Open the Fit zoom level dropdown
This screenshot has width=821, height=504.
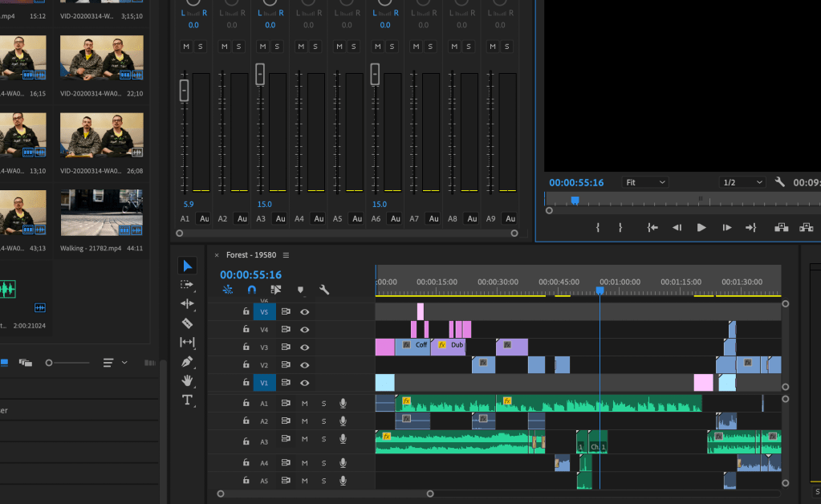(x=645, y=182)
